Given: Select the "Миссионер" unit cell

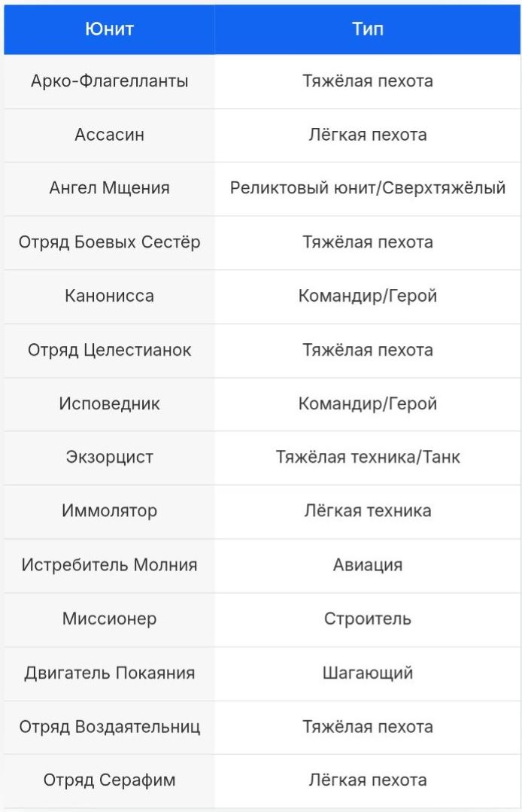Looking at the screenshot, I should click(109, 619).
